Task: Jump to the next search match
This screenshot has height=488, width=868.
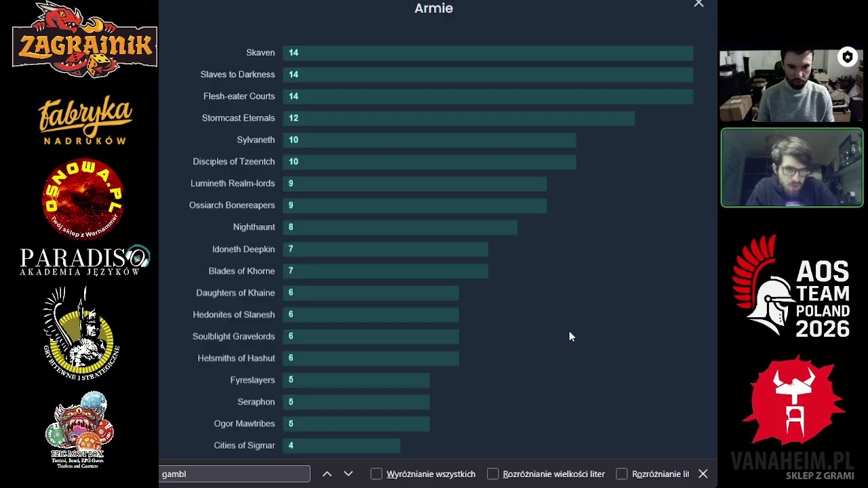Action: coord(349,474)
